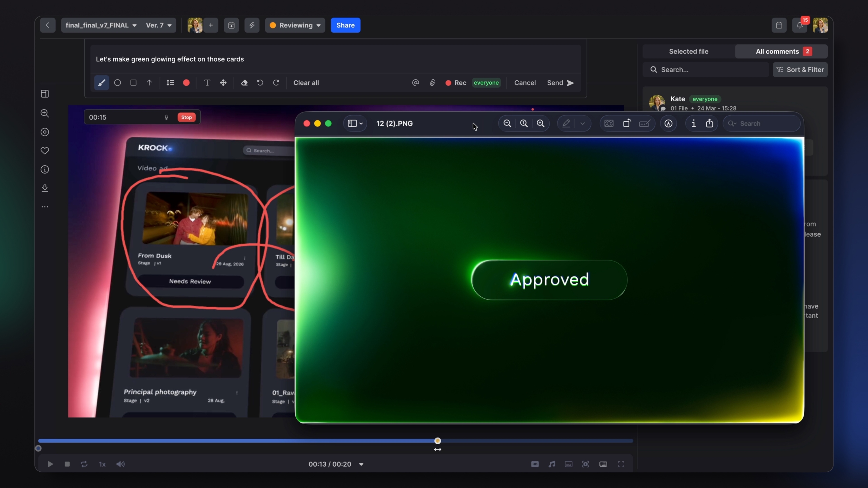Pick the red annotation color swatch

186,83
